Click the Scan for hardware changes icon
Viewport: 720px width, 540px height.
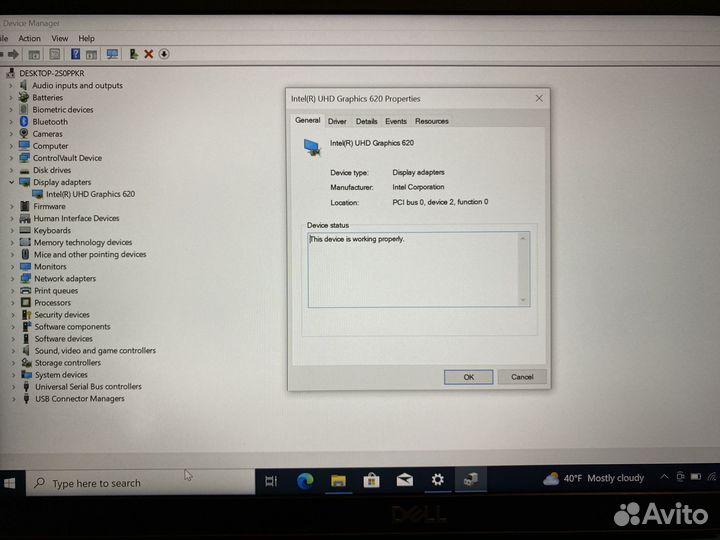pyautogui.click(x=112, y=54)
